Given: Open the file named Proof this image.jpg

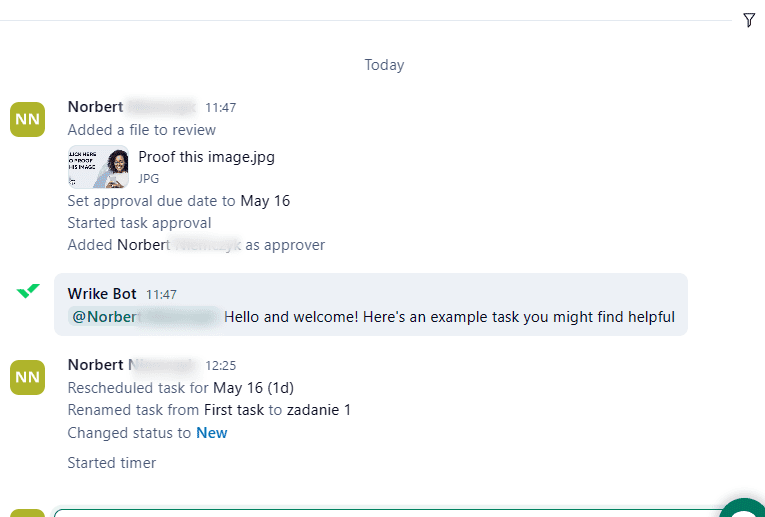Looking at the screenshot, I should pyautogui.click(x=206, y=157).
